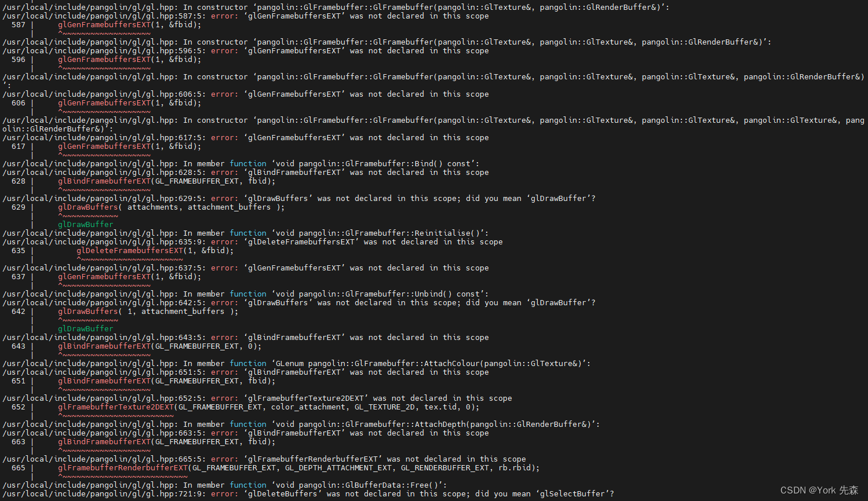Select glFramebufferRenderbufferEXT code on line 665
868x501 pixels.
point(122,467)
